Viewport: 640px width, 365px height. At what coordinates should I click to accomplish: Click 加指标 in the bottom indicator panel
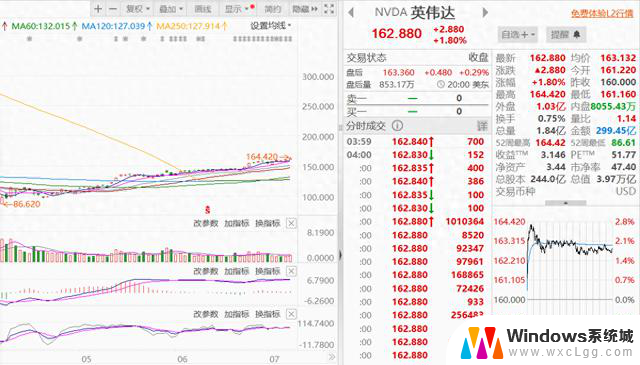pos(237,314)
